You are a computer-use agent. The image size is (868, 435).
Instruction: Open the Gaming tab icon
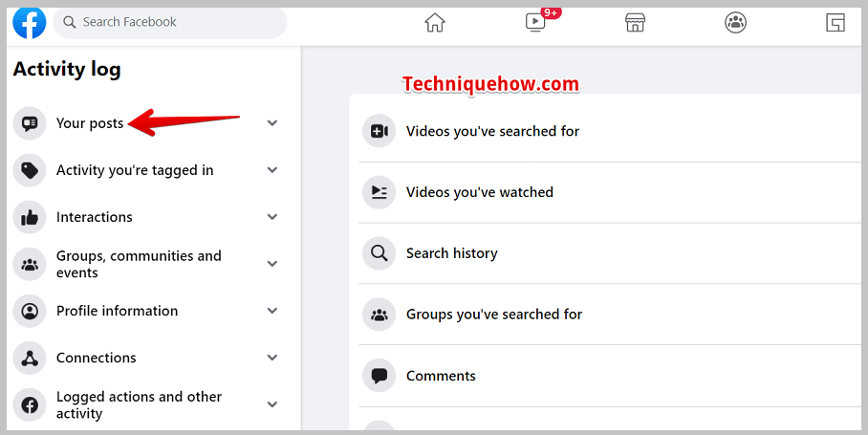[835, 23]
